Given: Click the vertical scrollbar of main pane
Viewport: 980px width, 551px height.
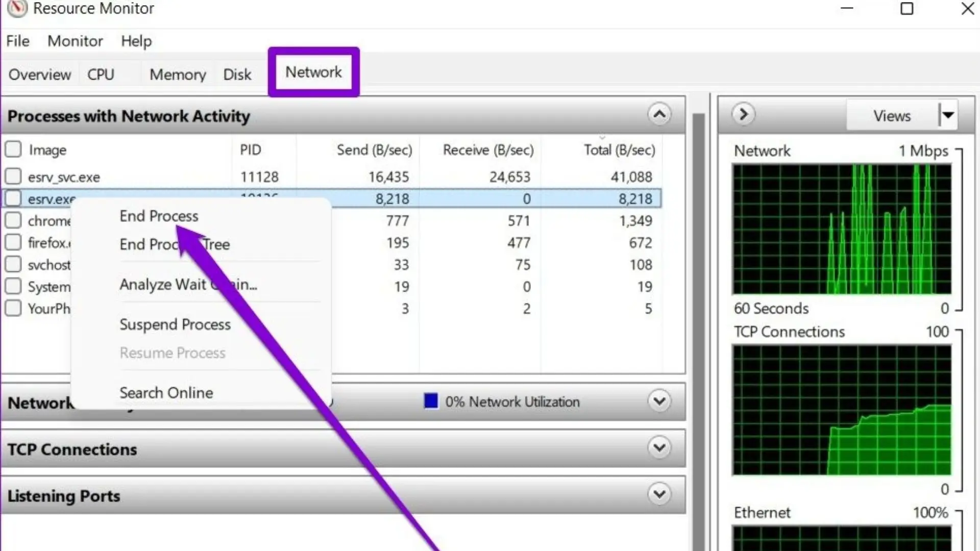Looking at the screenshot, I should [x=698, y=306].
